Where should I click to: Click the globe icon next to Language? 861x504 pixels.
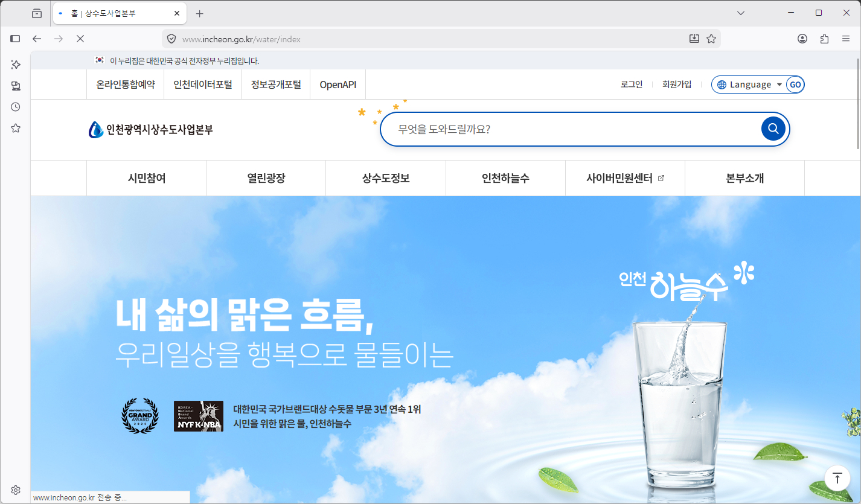click(x=722, y=85)
